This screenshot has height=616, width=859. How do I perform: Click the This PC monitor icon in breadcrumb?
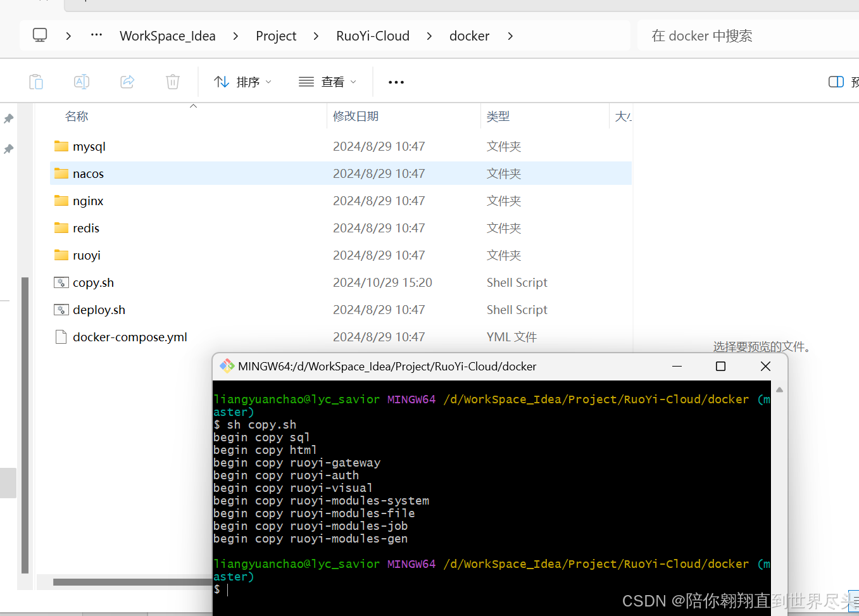[40, 35]
